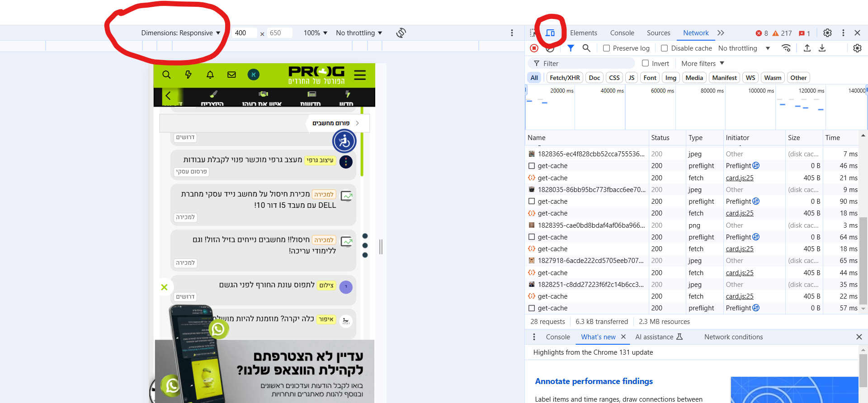Check the Invert filter checkbox
Screen dimensions: 868x403
click(645, 64)
